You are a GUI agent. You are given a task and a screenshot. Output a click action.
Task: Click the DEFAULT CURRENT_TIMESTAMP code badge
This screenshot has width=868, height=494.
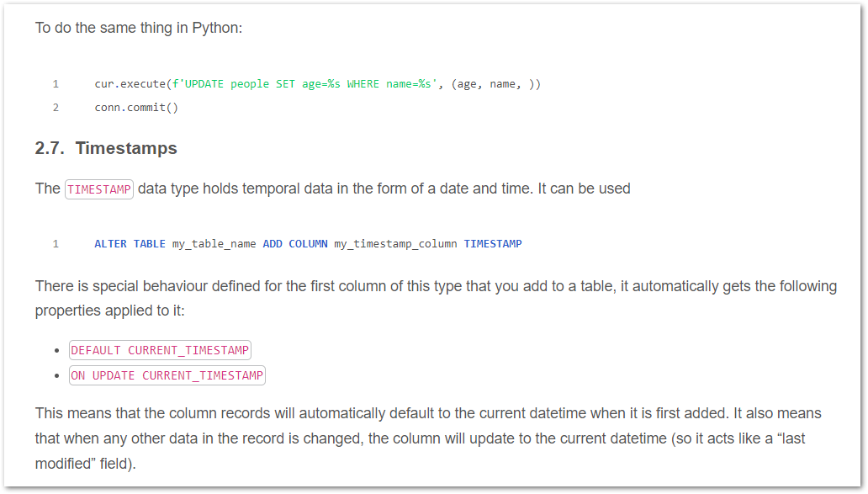click(x=160, y=350)
